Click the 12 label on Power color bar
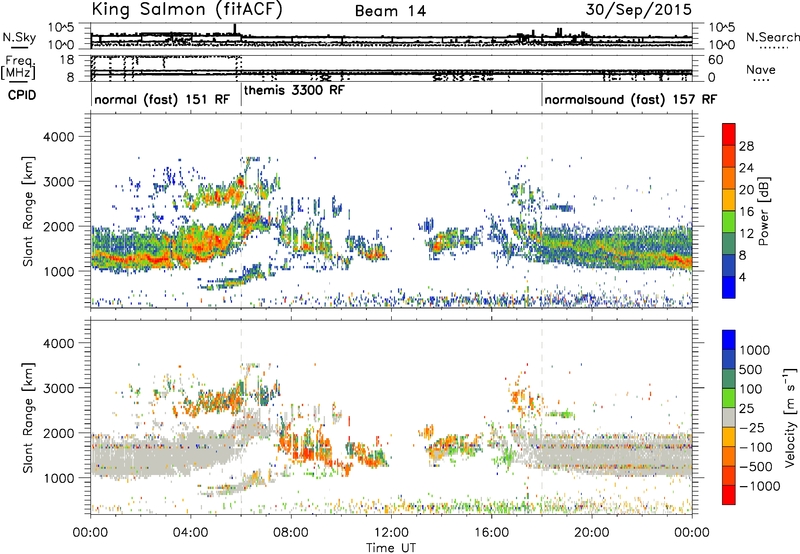Screen dimensions: 800x554 (746, 234)
